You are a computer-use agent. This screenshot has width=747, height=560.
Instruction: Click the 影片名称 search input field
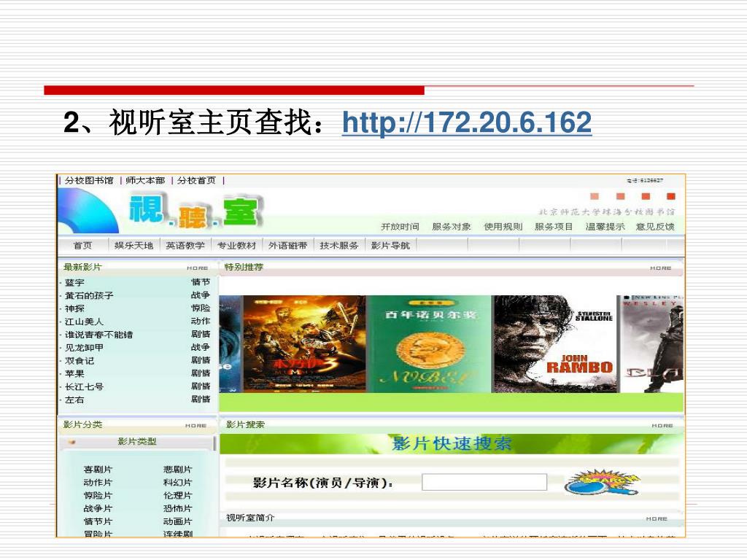coord(484,482)
